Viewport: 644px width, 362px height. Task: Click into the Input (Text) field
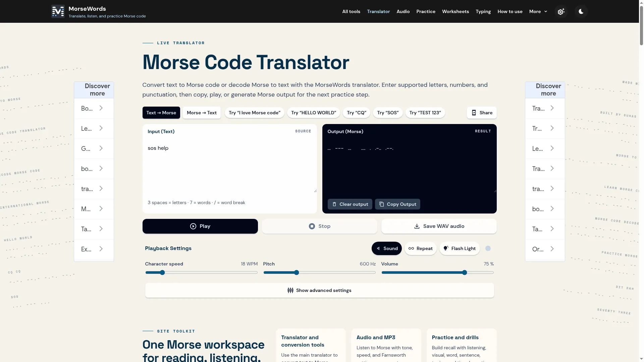(x=229, y=167)
